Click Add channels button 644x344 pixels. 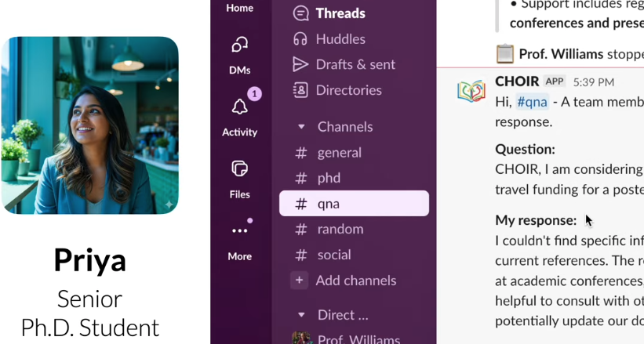click(x=355, y=281)
